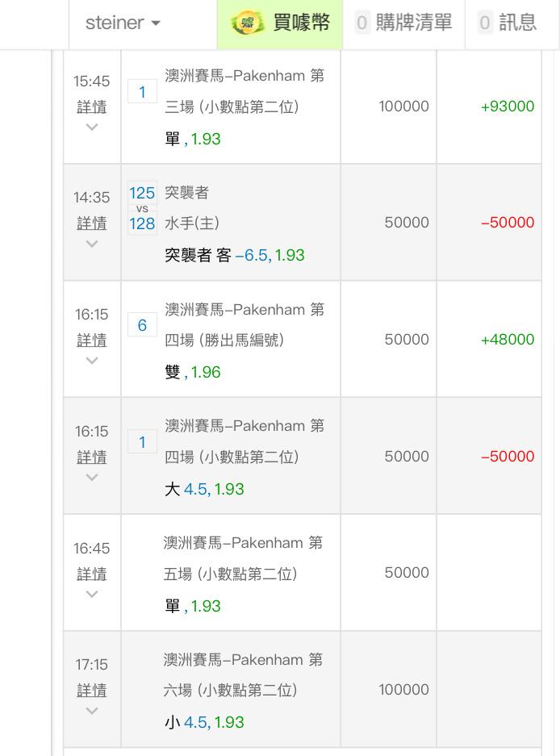The image size is (560, 756).
Task: Click the coin icon beside 買噱幣
Action: [247, 23]
